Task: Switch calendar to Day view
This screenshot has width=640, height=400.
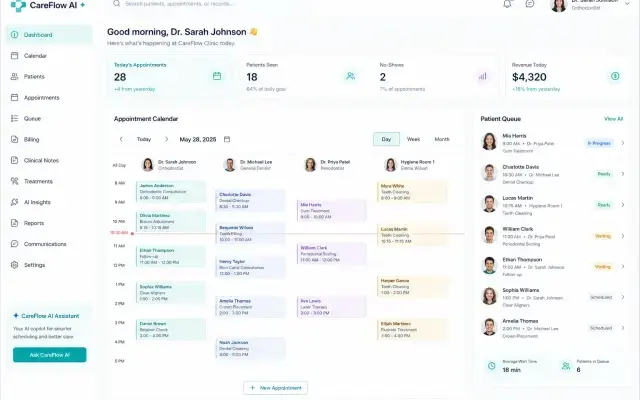Action: 386,139
